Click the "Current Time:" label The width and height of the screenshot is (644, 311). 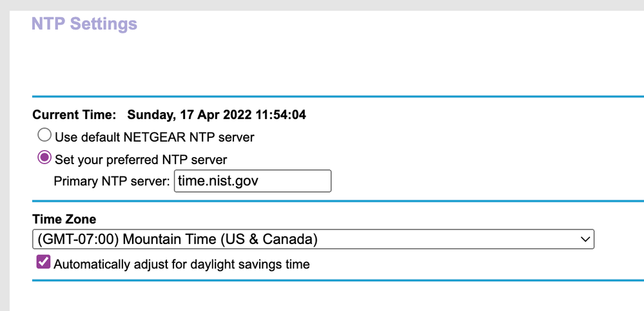(x=74, y=115)
